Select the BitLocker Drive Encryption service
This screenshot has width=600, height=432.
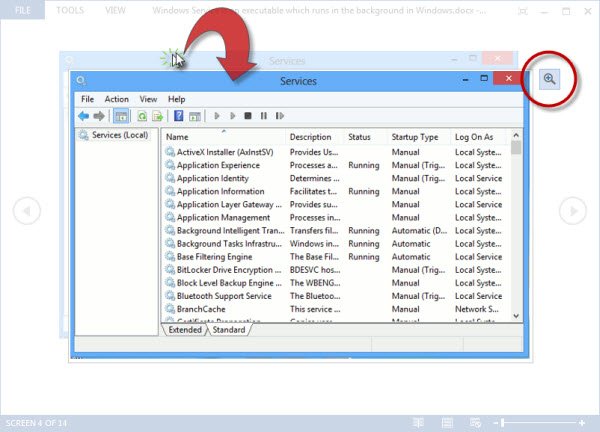(335, 270)
